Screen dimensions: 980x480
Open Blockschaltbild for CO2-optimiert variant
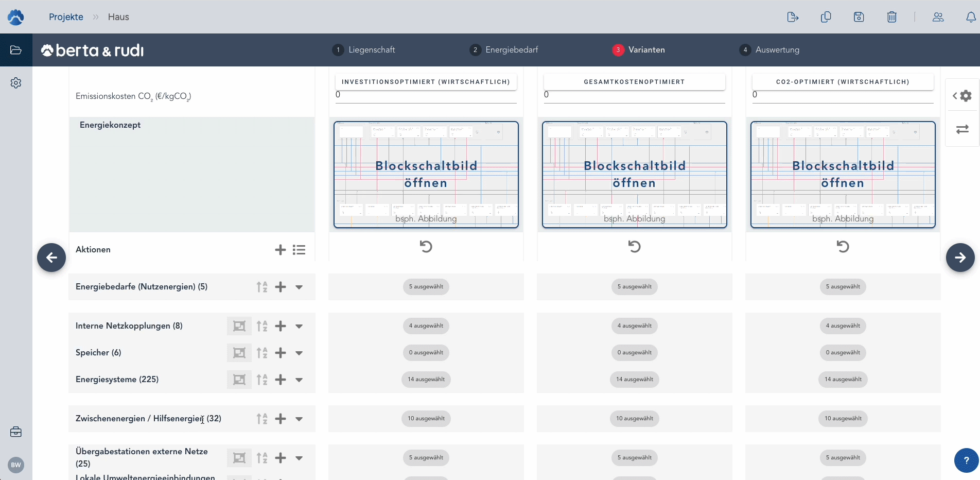tap(843, 175)
